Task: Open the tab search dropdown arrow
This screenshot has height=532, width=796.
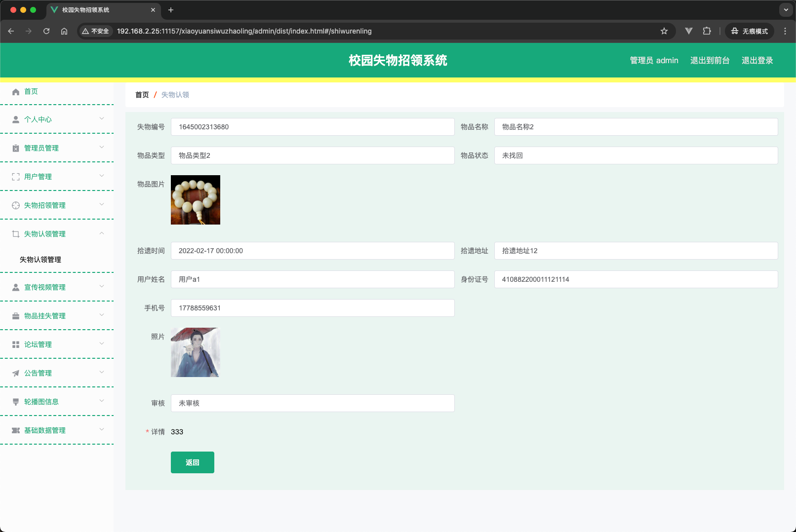Action: (786, 10)
